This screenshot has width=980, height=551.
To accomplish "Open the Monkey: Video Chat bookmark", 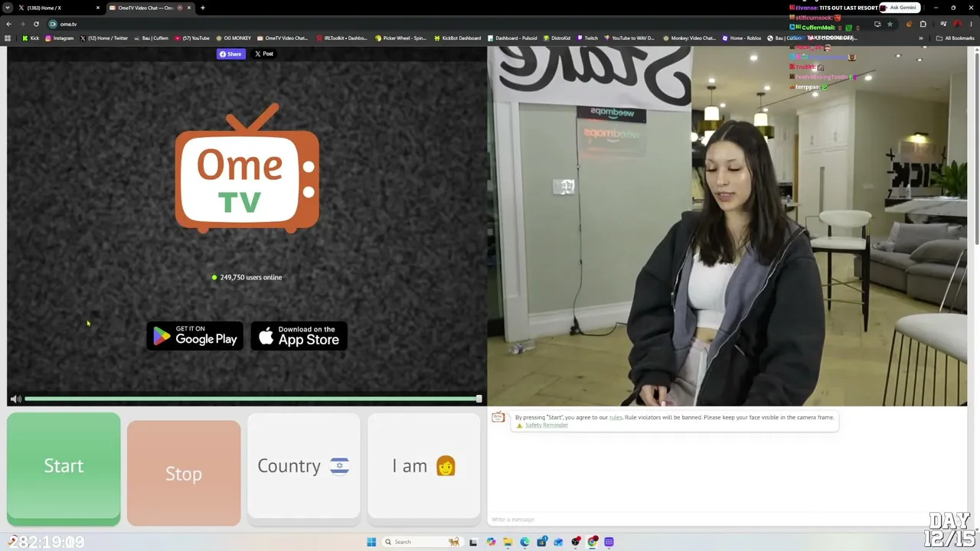I will (x=689, y=38).
